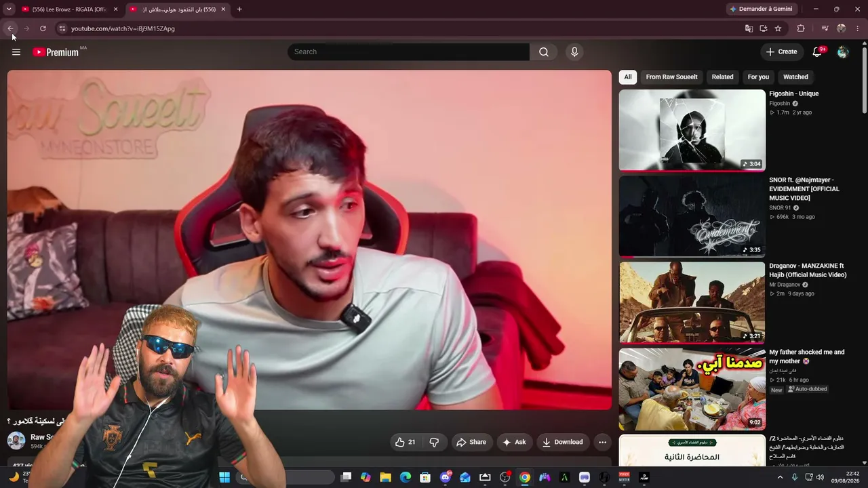Open Raw Soueelt channel avatar
Screen dimensions: 868x488
(x=16, y=441)
